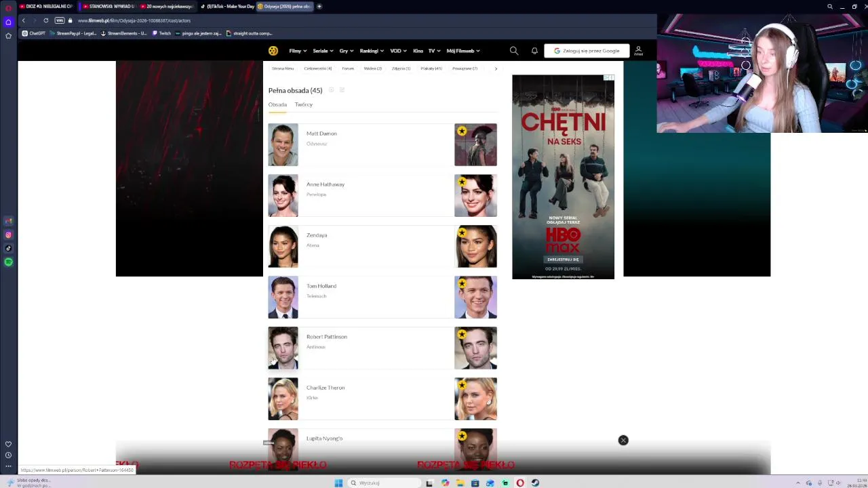Viewport: 868px width, 488px height.
Task: Expand the Mój Filmweb dropdown menu
Action: pyautogui.click(x=463, y=51)
